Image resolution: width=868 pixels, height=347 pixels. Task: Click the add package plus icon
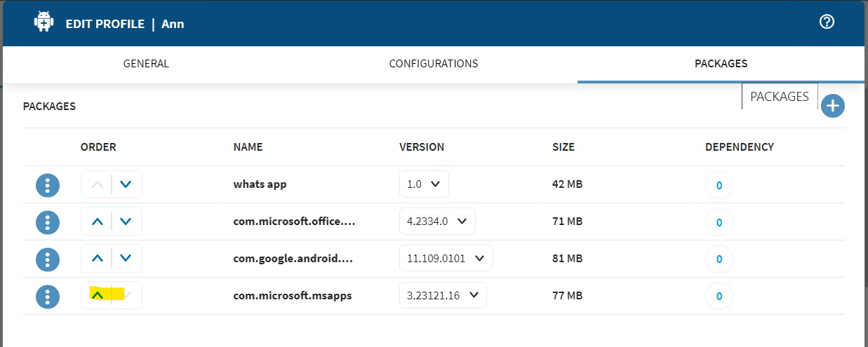(832, 107)
